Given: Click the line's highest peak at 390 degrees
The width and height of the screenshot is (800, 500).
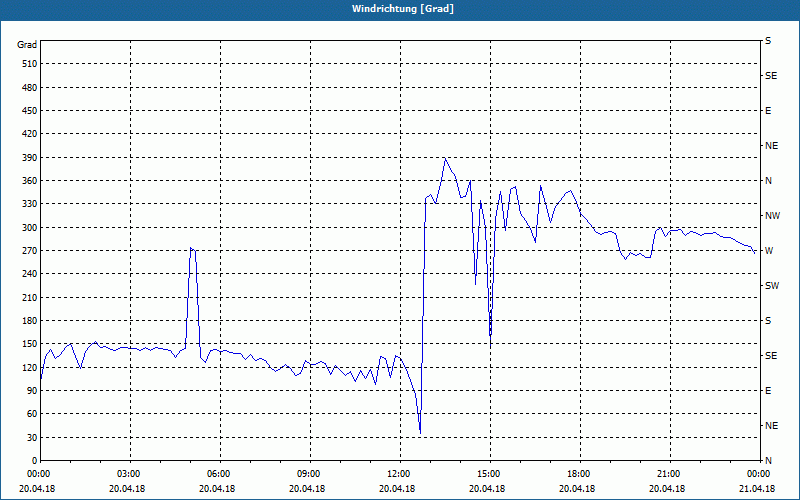Looking at the screenshot, I should [x=445, y=159].
